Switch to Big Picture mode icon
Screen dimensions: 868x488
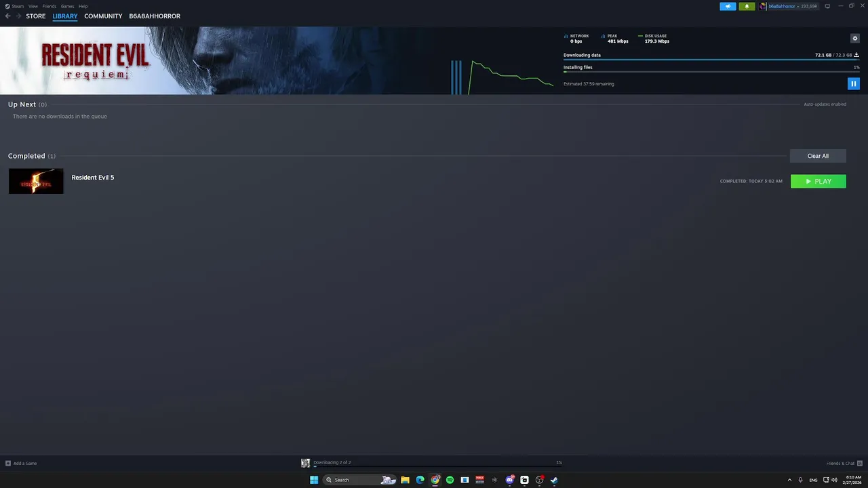pyautogui.click(x=827, y=6)
